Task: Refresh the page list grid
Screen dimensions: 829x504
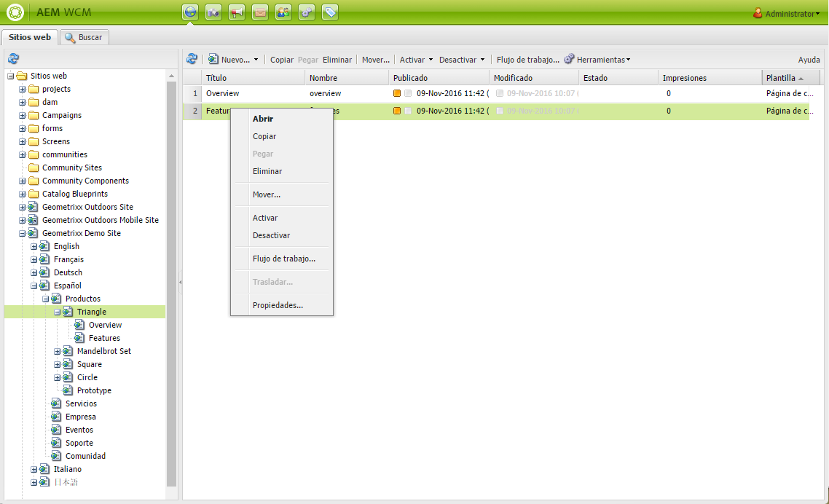Action: [192, 59]
